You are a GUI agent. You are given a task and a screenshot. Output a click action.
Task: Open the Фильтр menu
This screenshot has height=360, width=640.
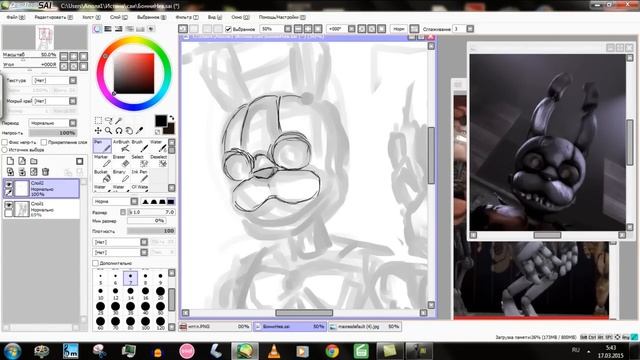coord(187,17)
